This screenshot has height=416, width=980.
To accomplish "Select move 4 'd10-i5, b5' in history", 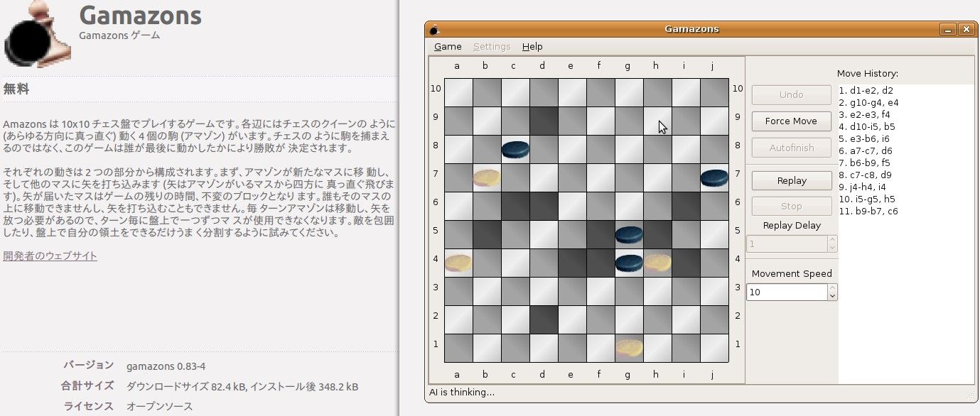I will [x=869, y=126].
